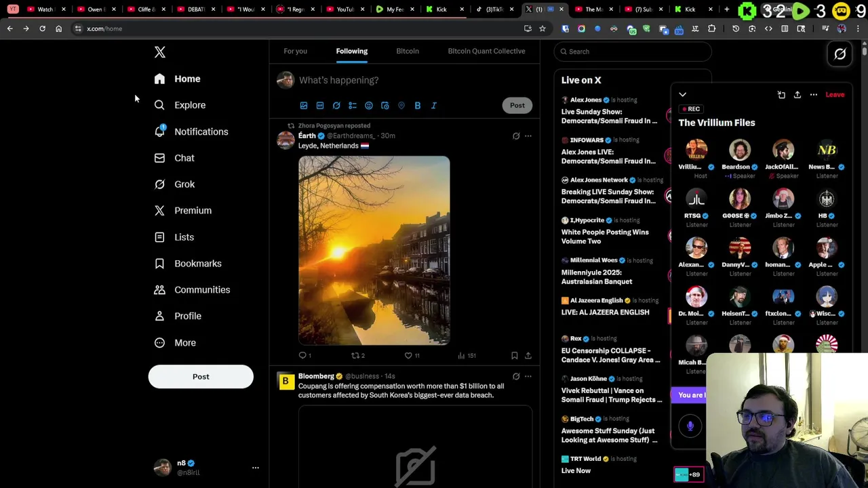The image size is (868, 488).
Task: Open White People Posting Wins stream
Action: [605, 237]
